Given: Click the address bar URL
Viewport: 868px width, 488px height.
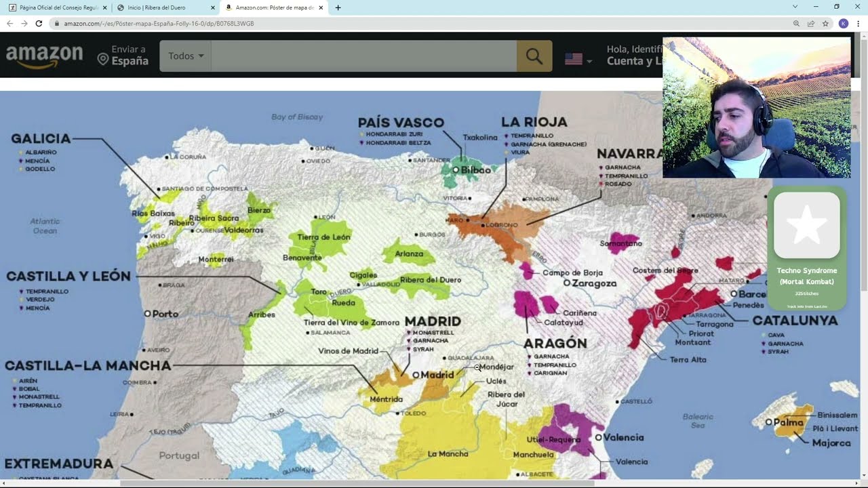Looking at the screenshot, I should pos(159,23).
